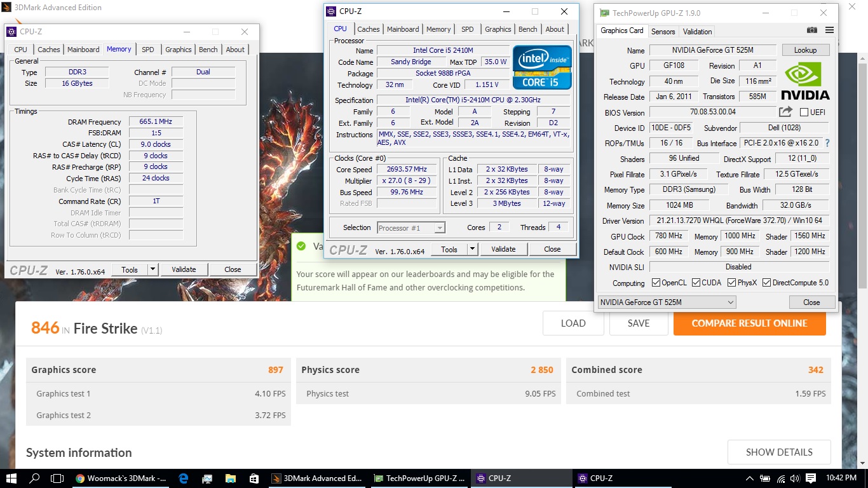Image resolution: width=868 pixels, height=488 pixels.
Task: Click SAVE button in 3DMark
Action: tap(639, 323)
